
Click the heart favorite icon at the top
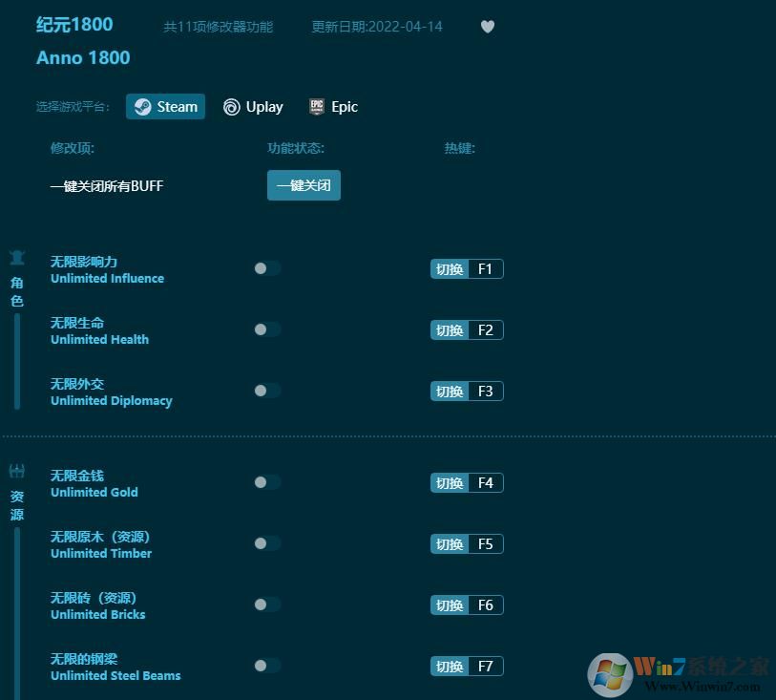[488, 27]
